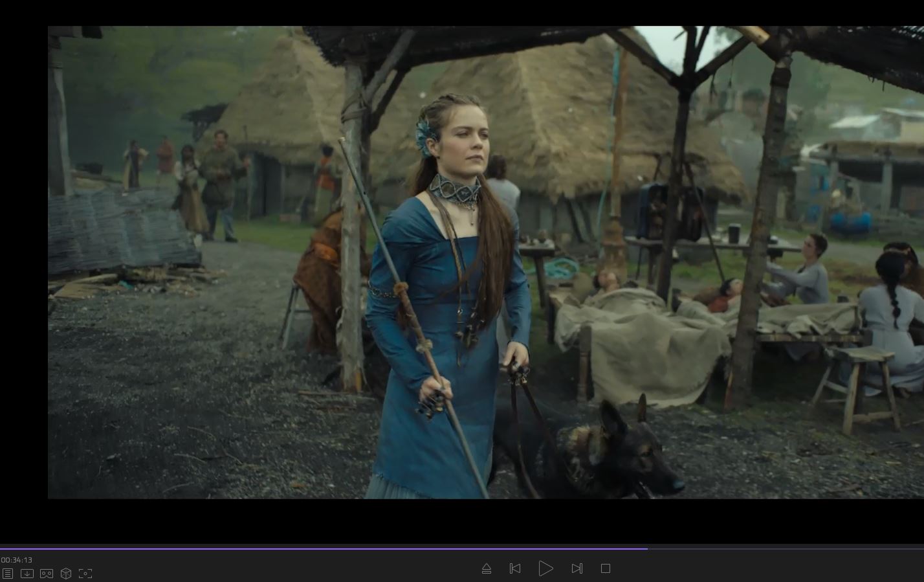Click the download-to-screen icon
The image size is (924, 582).
[x=27, y=574]
